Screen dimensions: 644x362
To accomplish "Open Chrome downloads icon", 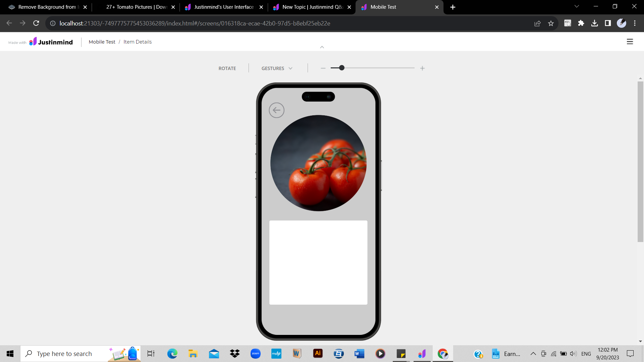I will point(594,23).
